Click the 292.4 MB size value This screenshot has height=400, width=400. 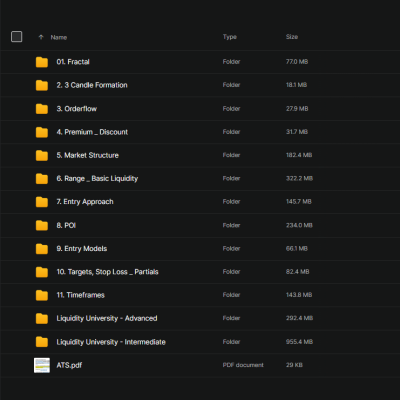tap(299, 318)
